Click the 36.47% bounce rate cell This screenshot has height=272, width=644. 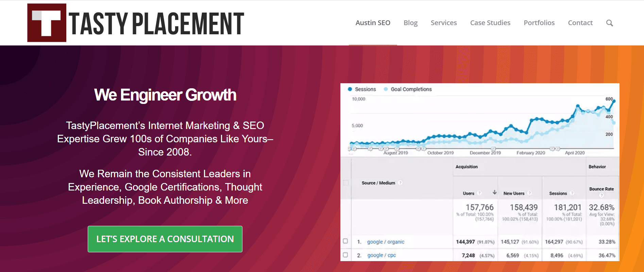pyautogui.click(x=607, y=255)
